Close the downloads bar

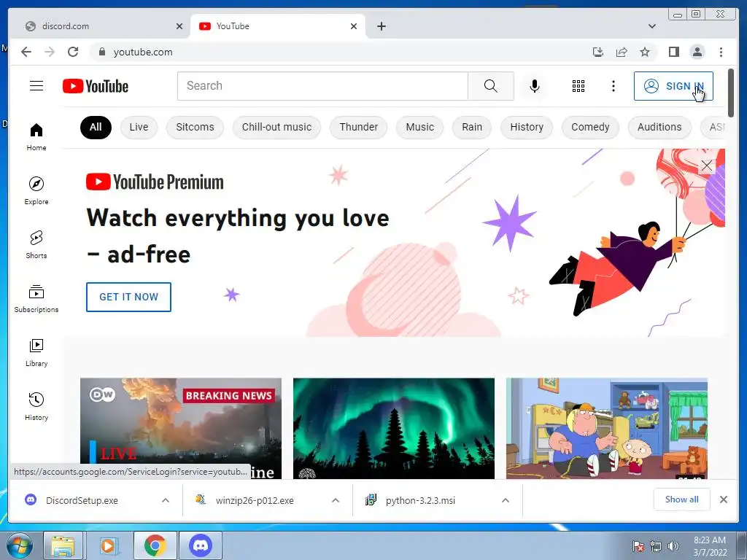click(x=723, y=499)
